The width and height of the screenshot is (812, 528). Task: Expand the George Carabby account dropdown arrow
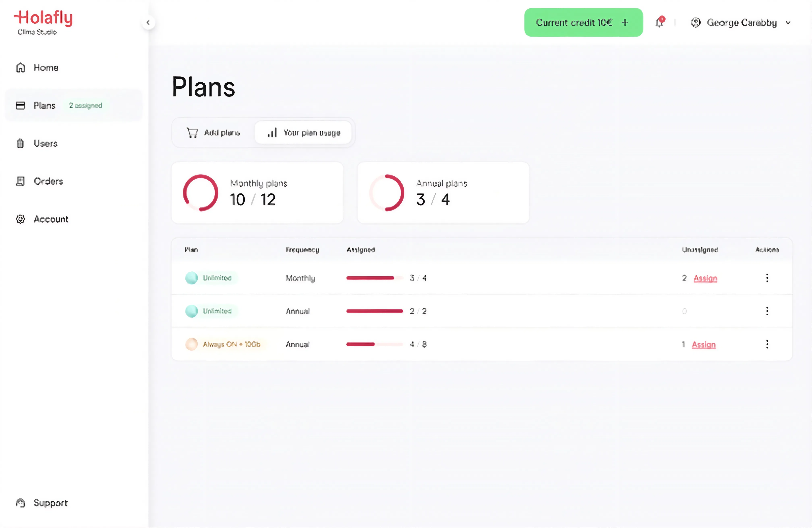click(x=788, y=23)
